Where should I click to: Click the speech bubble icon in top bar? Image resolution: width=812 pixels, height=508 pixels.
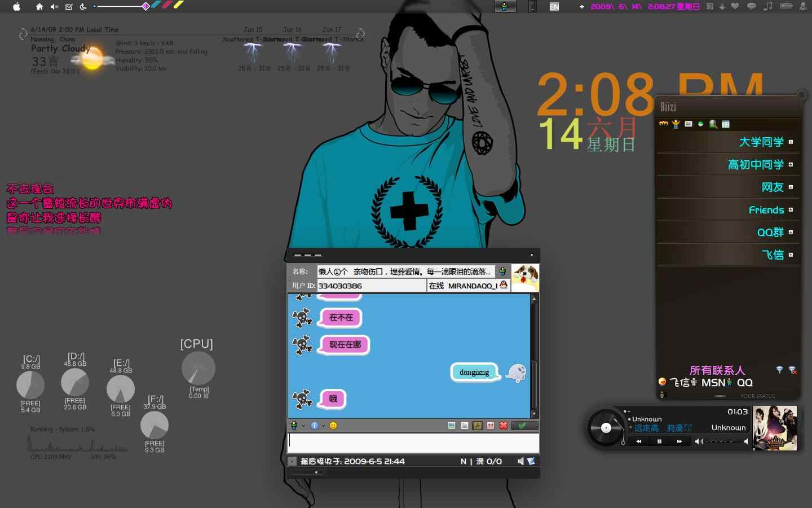pos(751,7)
